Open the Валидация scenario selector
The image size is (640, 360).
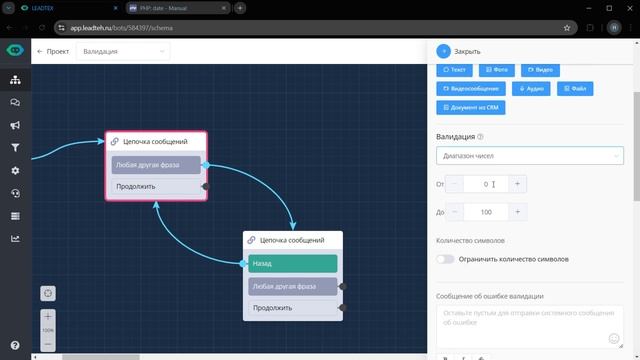point(123,51)
